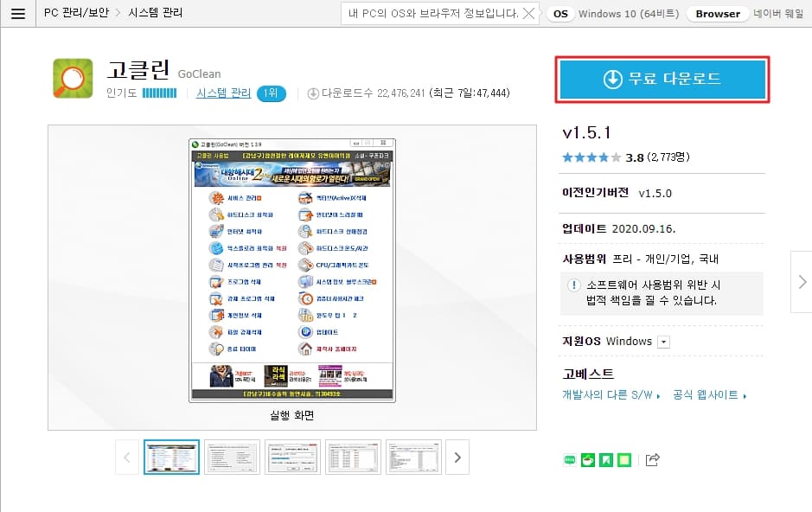Select the first screenshot thumbnail
Image resolution: width=812 pixels, height=512 pixels.
tap(171, 458)
